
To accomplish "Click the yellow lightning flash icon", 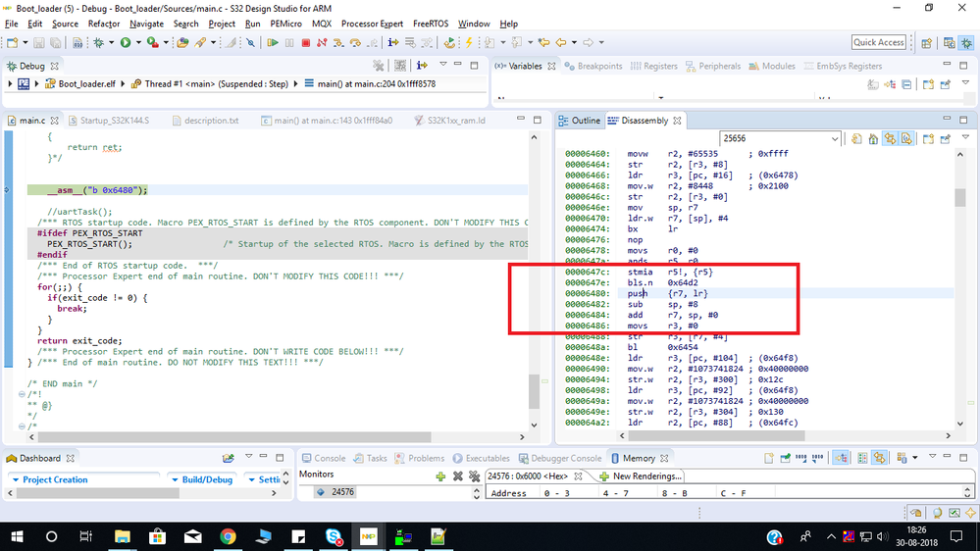I will click(x=469, y=42).
